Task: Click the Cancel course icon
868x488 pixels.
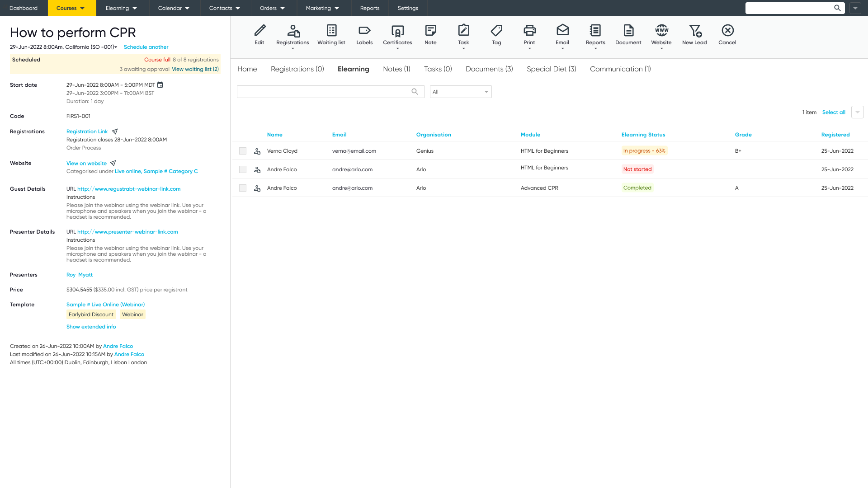Action: point(727,31)
